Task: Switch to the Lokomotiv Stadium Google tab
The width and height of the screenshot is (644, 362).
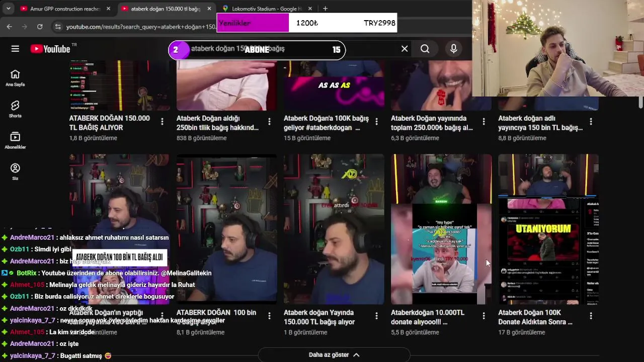Action: coord(267,9)
